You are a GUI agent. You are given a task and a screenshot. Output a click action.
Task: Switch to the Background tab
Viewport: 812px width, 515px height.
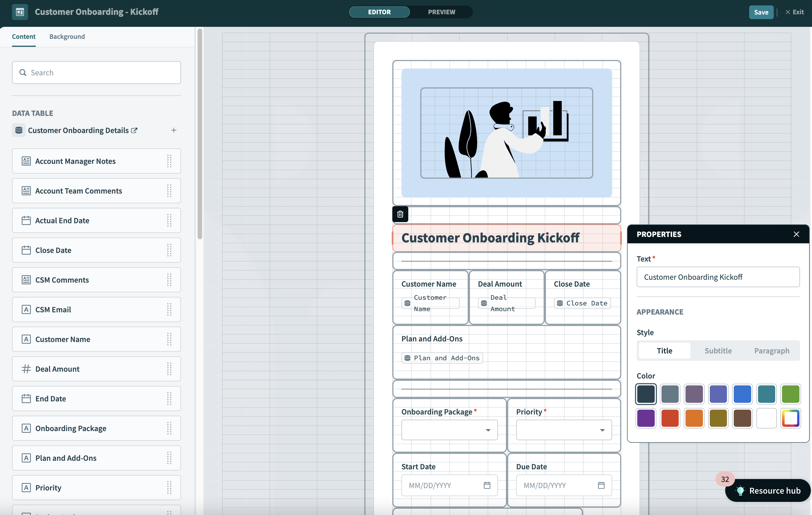click(x=67, y=37)
